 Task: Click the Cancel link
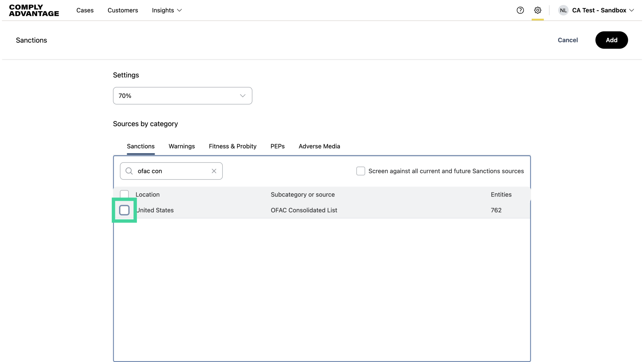pyautogui.click(x=568, y=40)
